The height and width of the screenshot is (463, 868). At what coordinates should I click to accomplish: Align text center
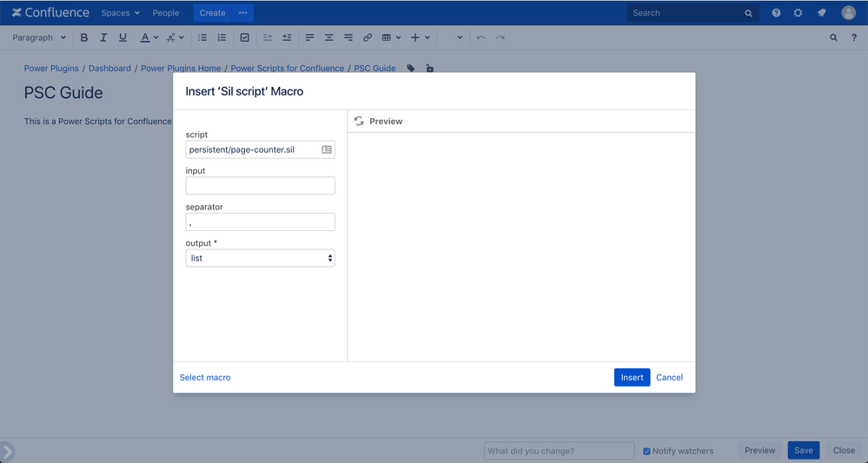coord(328,37)
